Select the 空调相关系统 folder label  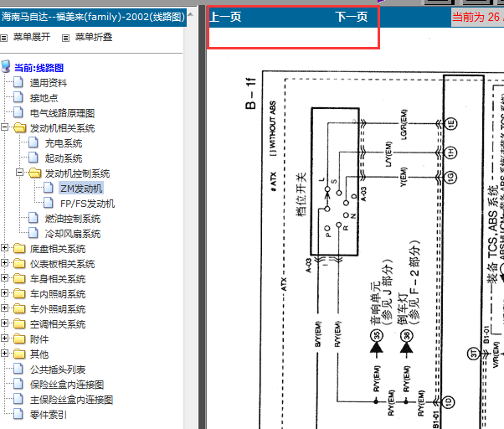[58, 324]
